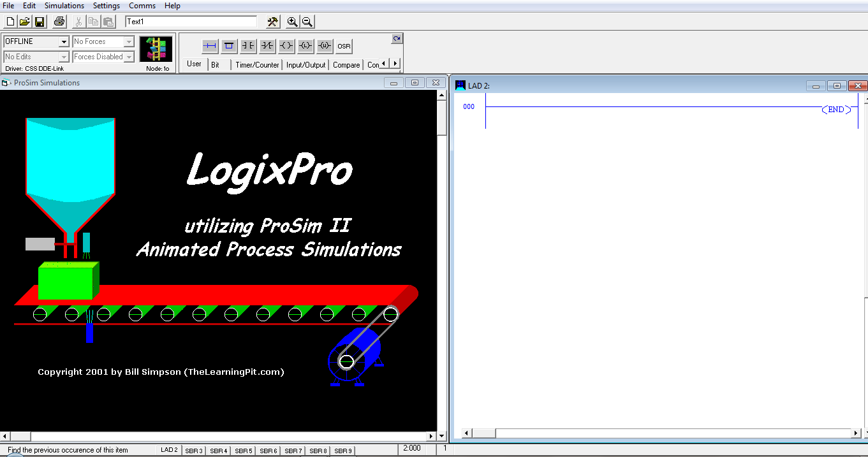Open the OFFLINE mode dropdown

tap(63, 41)
